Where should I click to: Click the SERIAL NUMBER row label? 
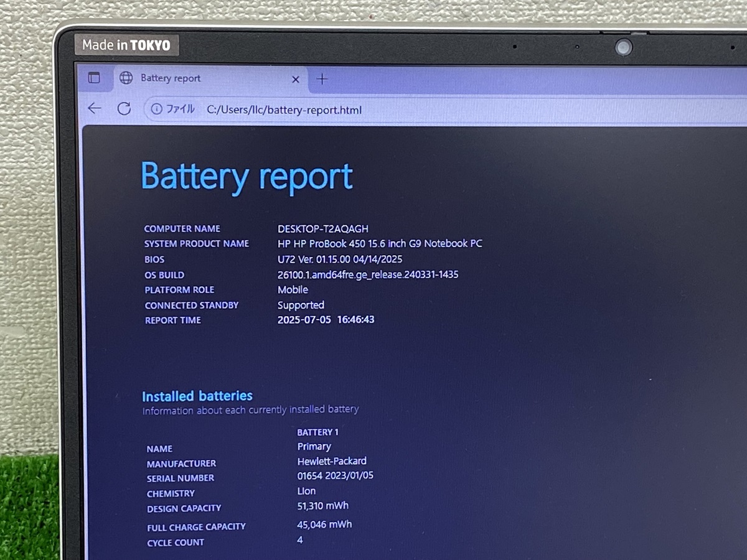pos(181,478)
